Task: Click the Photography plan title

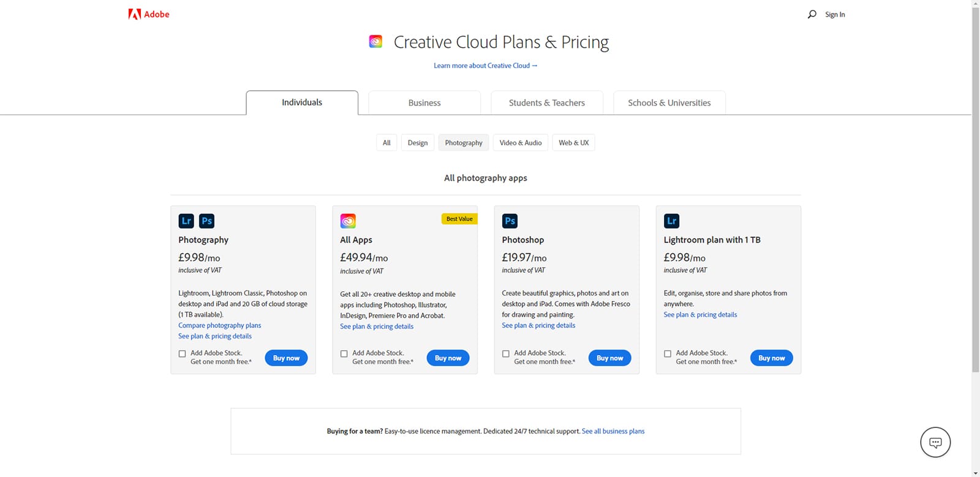Action: 203,240
